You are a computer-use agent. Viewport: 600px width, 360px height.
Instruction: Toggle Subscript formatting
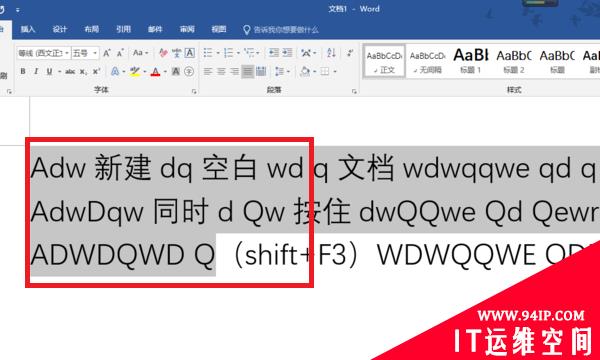[x=83, y=71]
